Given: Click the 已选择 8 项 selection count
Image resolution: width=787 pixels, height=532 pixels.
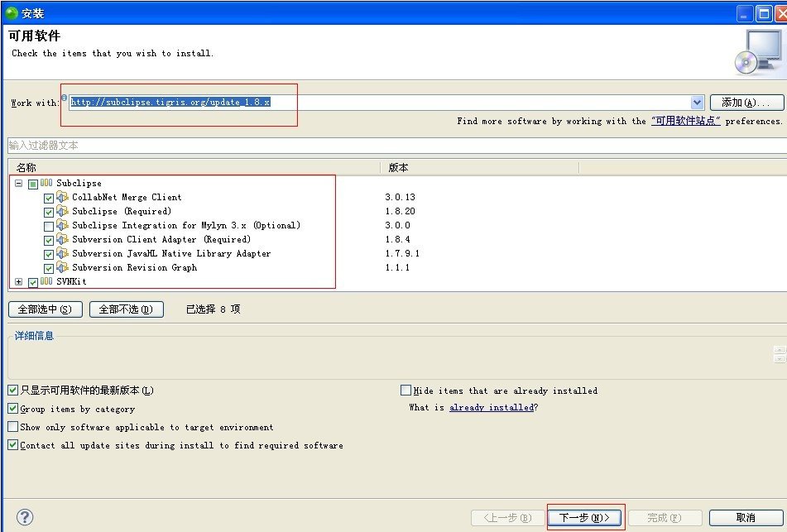Looking at the screenshot, I should click(214, 309).
